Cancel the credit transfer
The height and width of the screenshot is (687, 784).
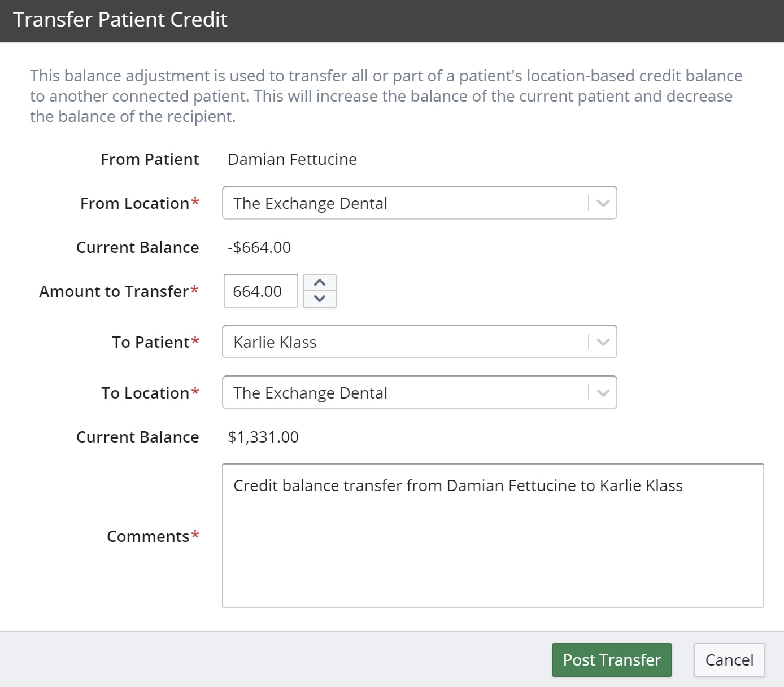point(729,659)
